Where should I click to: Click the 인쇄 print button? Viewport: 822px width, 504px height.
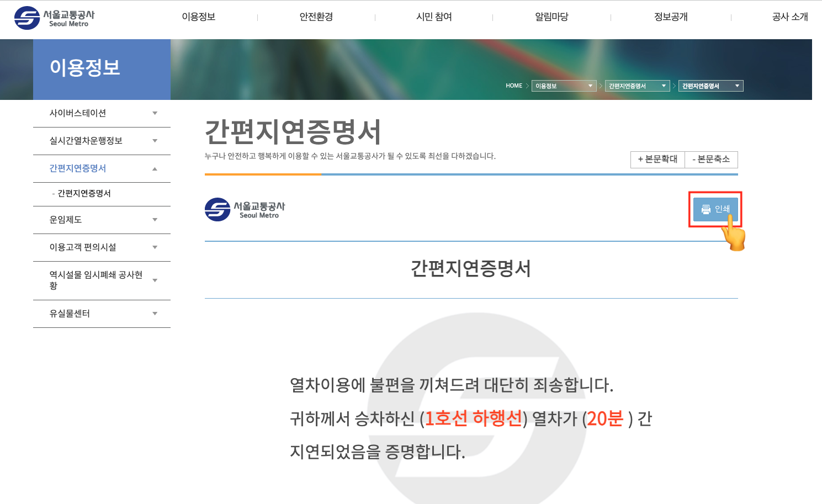715,209
